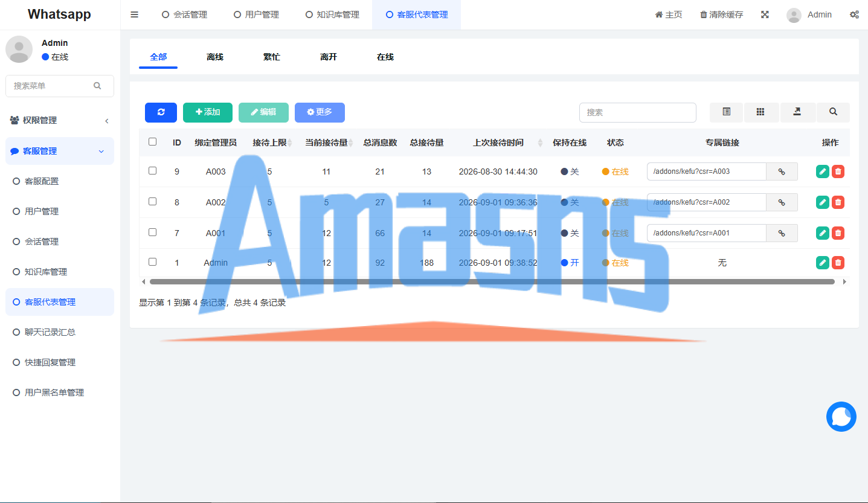Check the checkbox for row ID 8
The image size is (868, 503).
(152, 202)
